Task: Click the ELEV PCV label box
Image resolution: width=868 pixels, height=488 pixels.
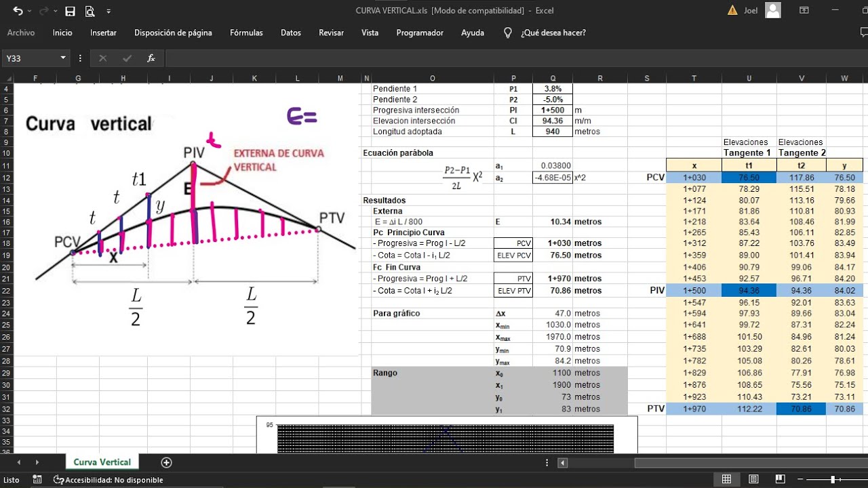Action: click(x=513, y=256)
